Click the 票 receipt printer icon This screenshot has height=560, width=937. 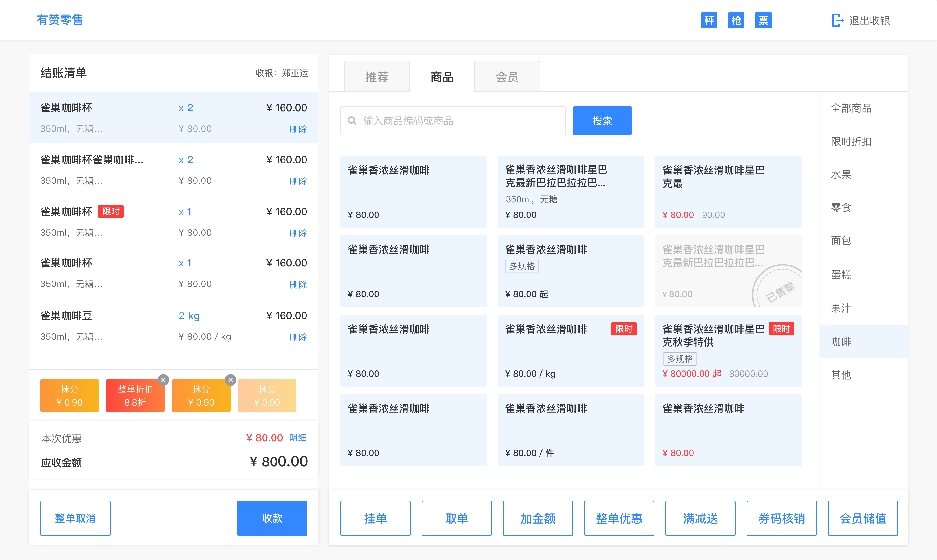[x=763, y=20]
